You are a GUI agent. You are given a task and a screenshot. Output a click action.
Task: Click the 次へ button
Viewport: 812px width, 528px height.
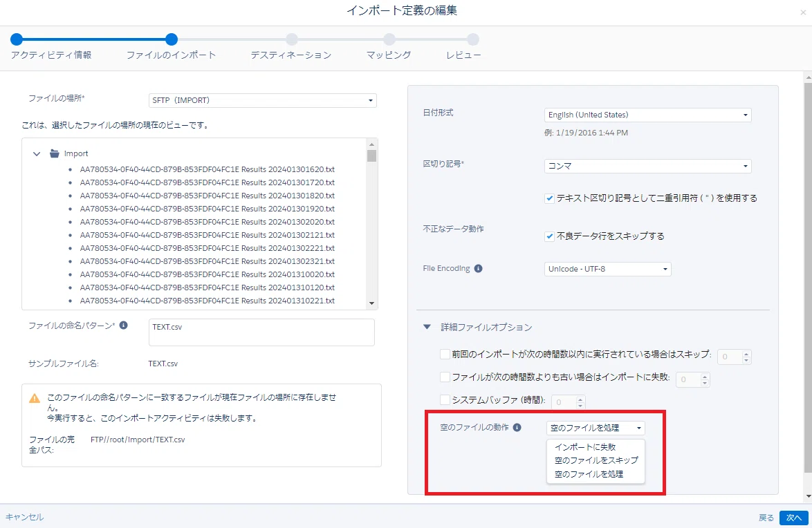tap(794, 518)
